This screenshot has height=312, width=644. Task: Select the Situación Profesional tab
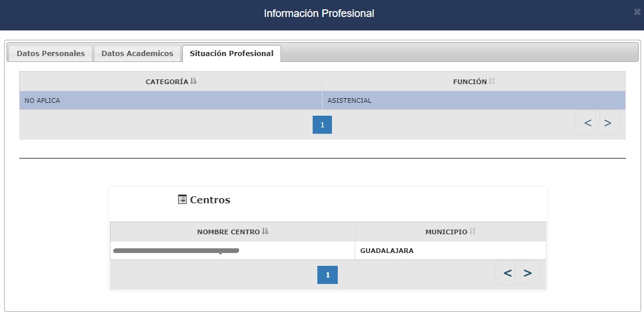pos(231,53)
